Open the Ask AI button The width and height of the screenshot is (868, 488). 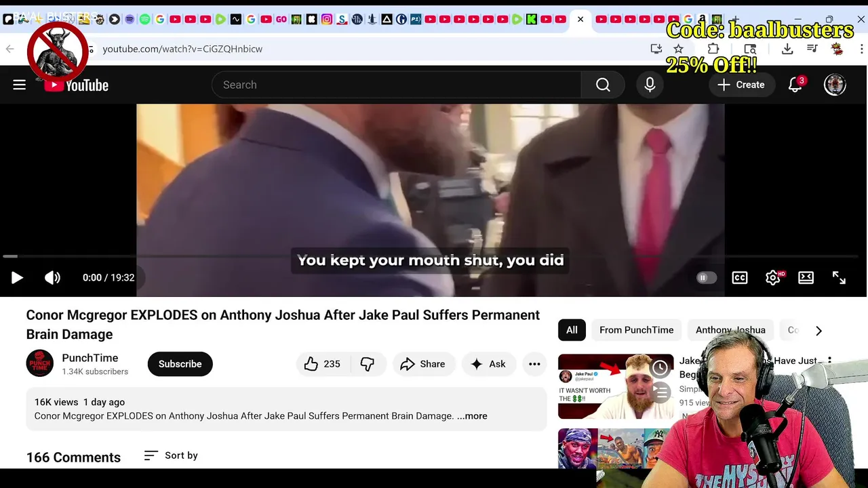pyautogui.click(x=488, y=364)
